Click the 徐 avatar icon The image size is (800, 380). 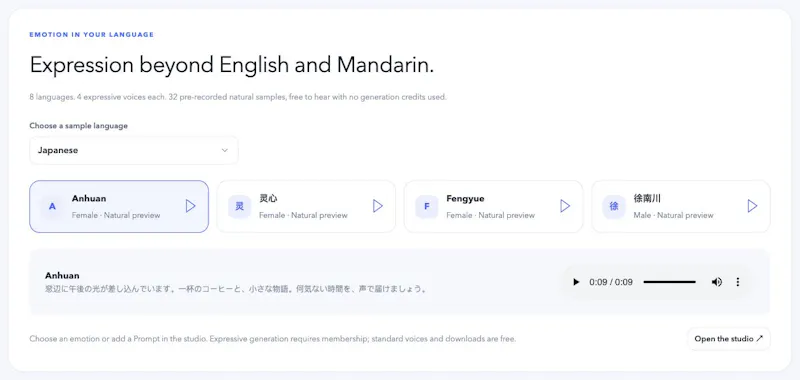(x=614, y=207)
